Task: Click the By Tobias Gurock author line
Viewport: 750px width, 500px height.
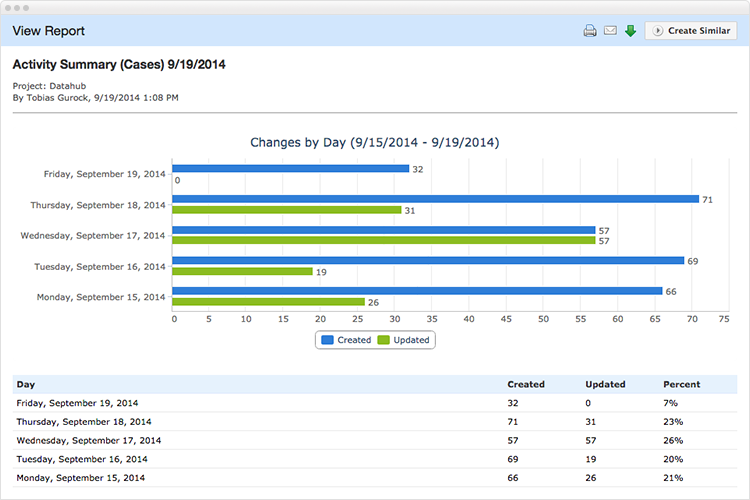Action: (96, 98)
